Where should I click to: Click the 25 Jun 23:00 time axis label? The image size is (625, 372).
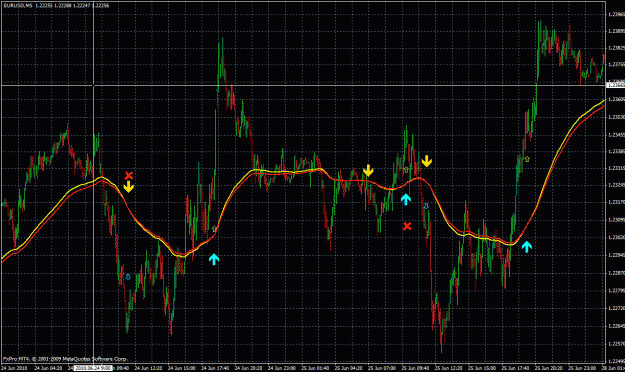[582, 368]
